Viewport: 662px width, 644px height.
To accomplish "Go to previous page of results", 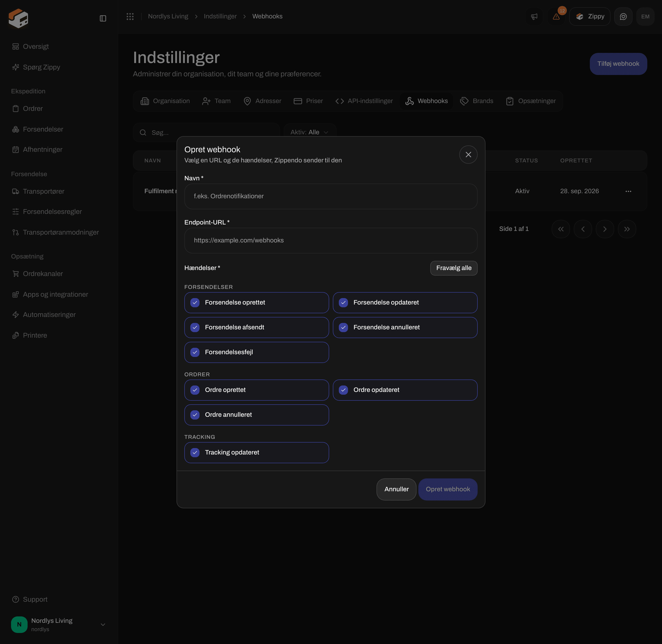I will (x=582, y=229).
